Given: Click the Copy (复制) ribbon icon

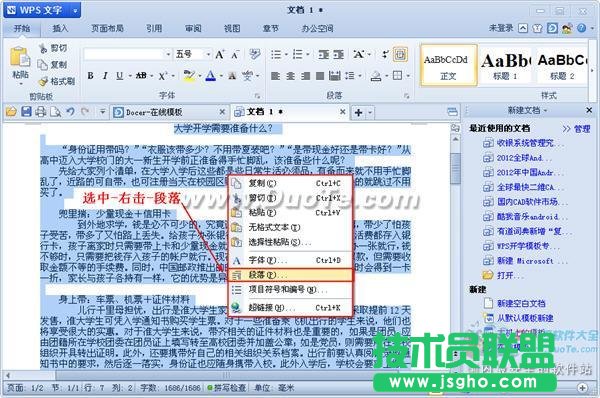Looking at the screenshot, I should (42, 65).
